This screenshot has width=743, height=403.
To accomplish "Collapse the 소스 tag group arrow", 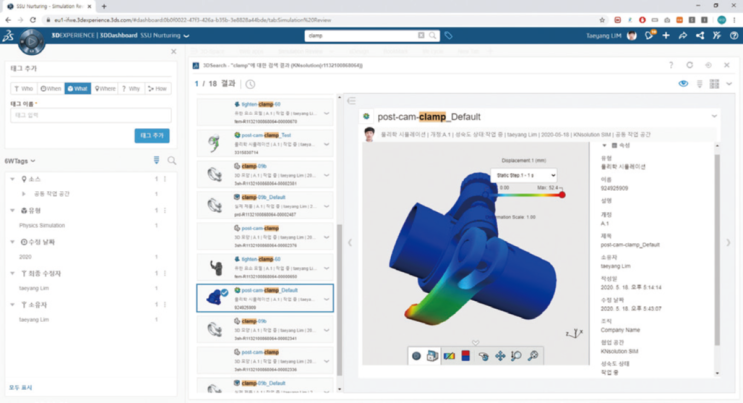I will coord(13,179).
